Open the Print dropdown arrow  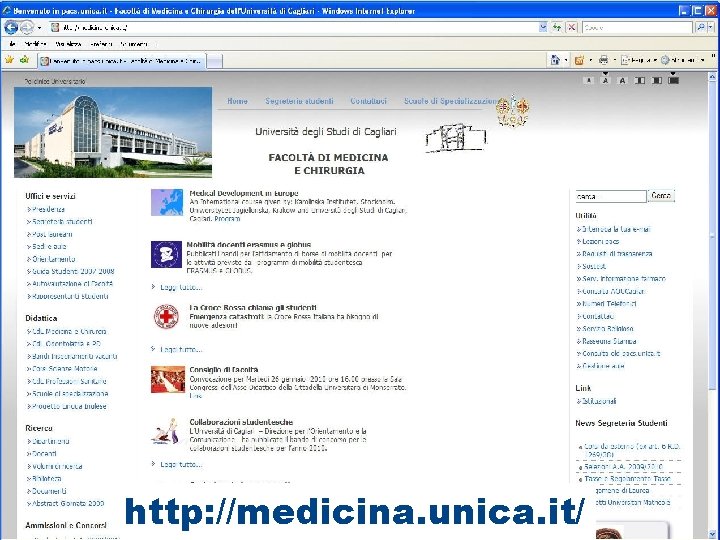point(615,60)
